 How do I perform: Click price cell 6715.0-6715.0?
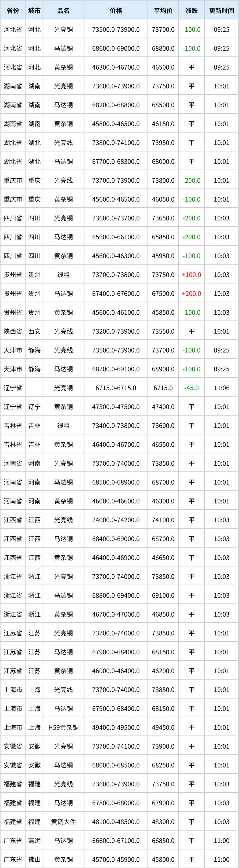[116, 388]
